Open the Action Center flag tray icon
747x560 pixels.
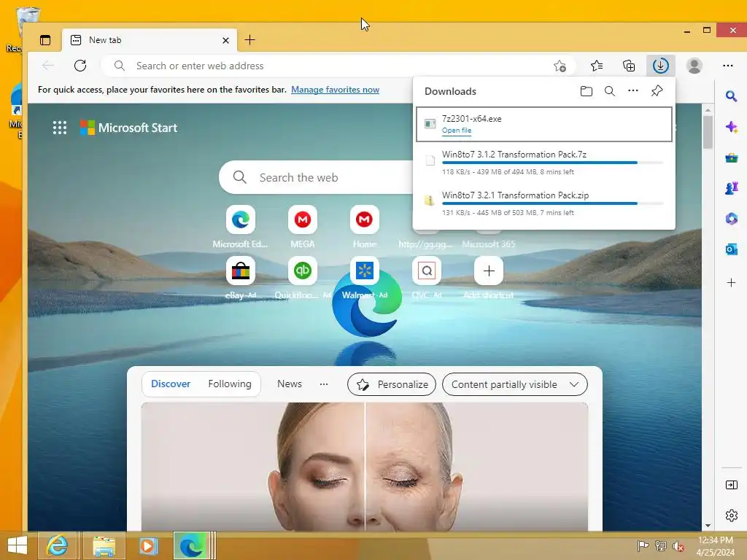643,545
